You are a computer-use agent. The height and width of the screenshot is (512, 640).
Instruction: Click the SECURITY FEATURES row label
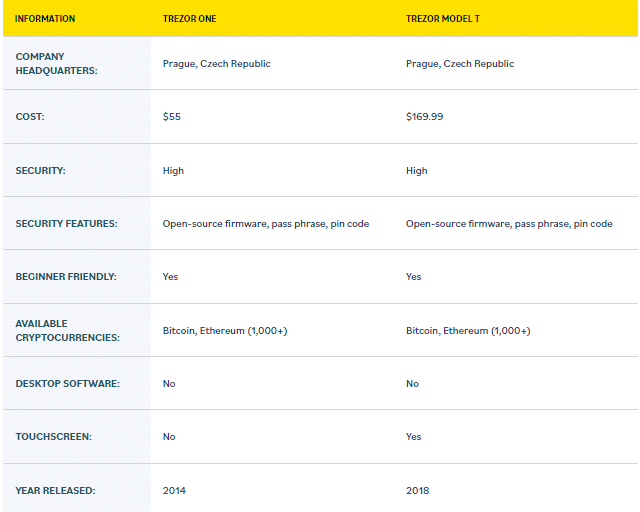(x=67, y=224)
